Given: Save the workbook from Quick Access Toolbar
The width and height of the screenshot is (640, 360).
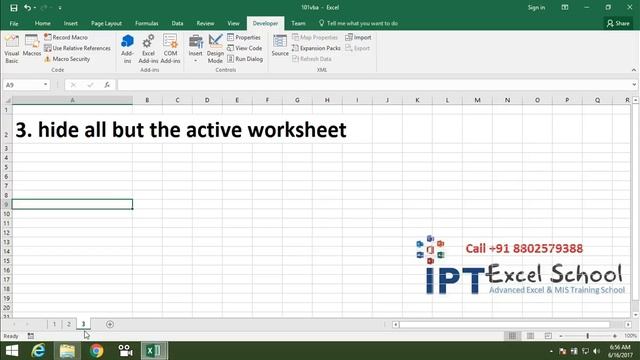Looking at the screenshot, I should pos(13,8).
